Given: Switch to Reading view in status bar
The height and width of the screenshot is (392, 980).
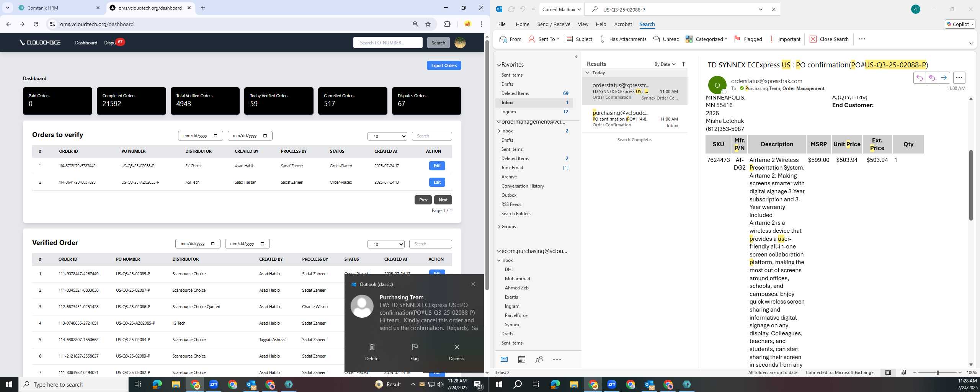Looking at the screenshot, I should pos(903,372).
